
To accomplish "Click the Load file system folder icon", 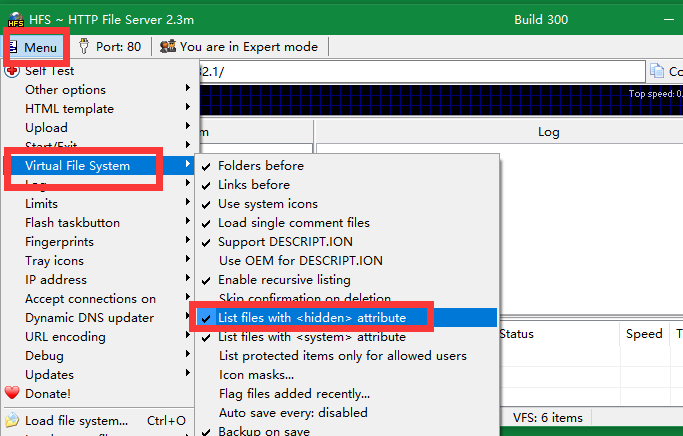I will (12, 420).
